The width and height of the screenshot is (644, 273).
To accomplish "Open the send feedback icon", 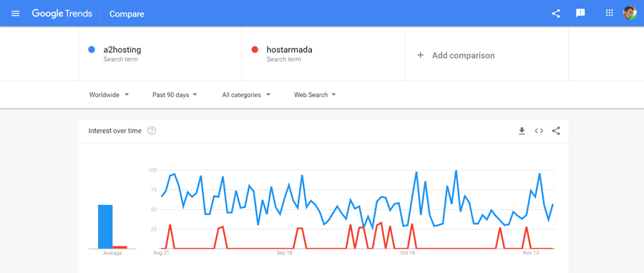I will 580,14.
